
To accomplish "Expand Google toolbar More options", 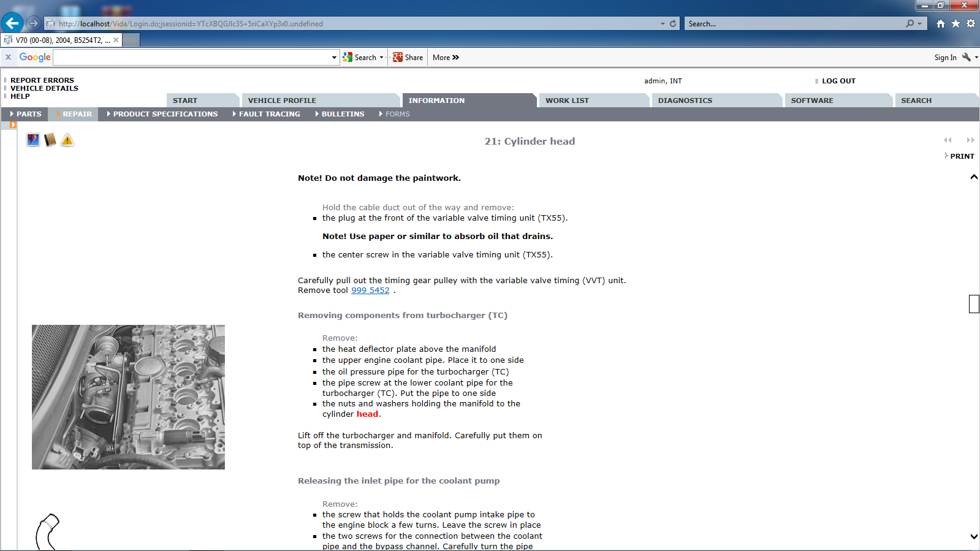I will [x=446, y=58].
